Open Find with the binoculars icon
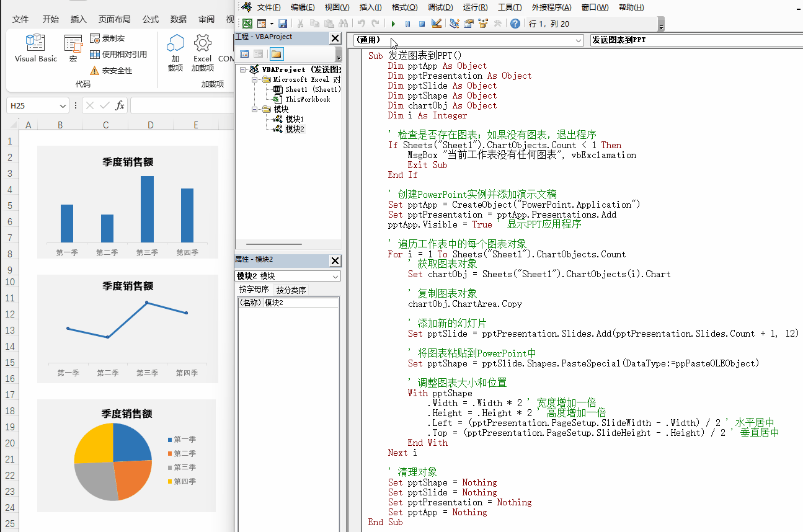The image size is (803, 532). pyautogui.click(x=344, y=24)
